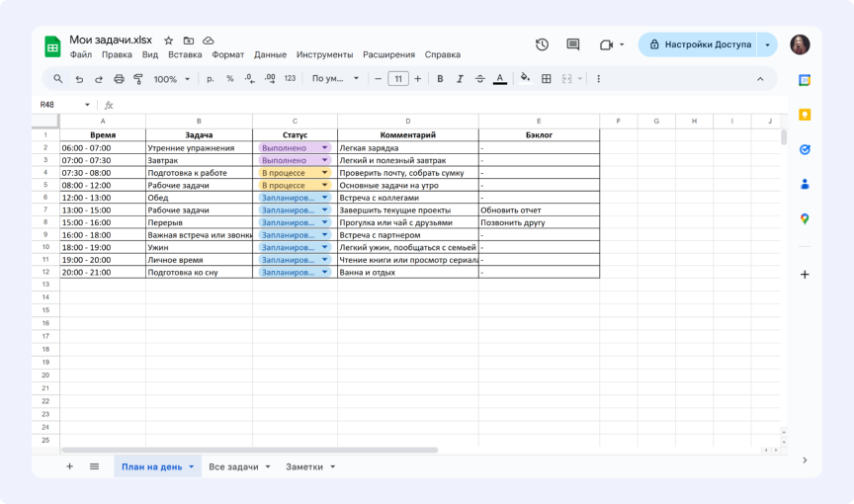Image resolution: width=854 pixels, height=504 pixels.
Task: Open the 100% zoom dropdown
Action: click(171, 79)
